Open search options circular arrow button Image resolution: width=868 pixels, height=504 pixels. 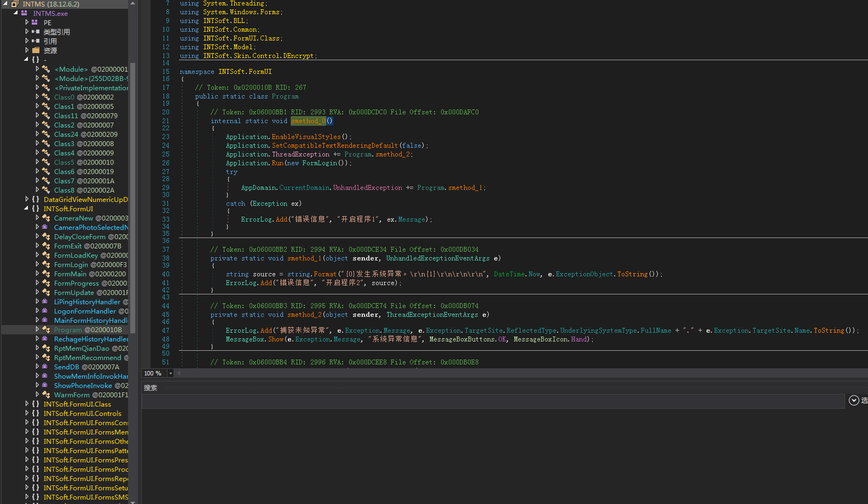click(854, 400)
